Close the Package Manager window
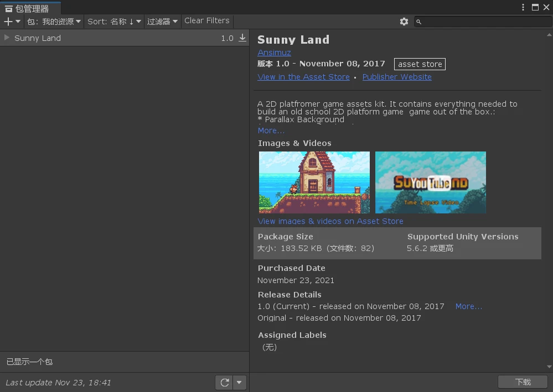553x392 pixels. click(546, 7)
